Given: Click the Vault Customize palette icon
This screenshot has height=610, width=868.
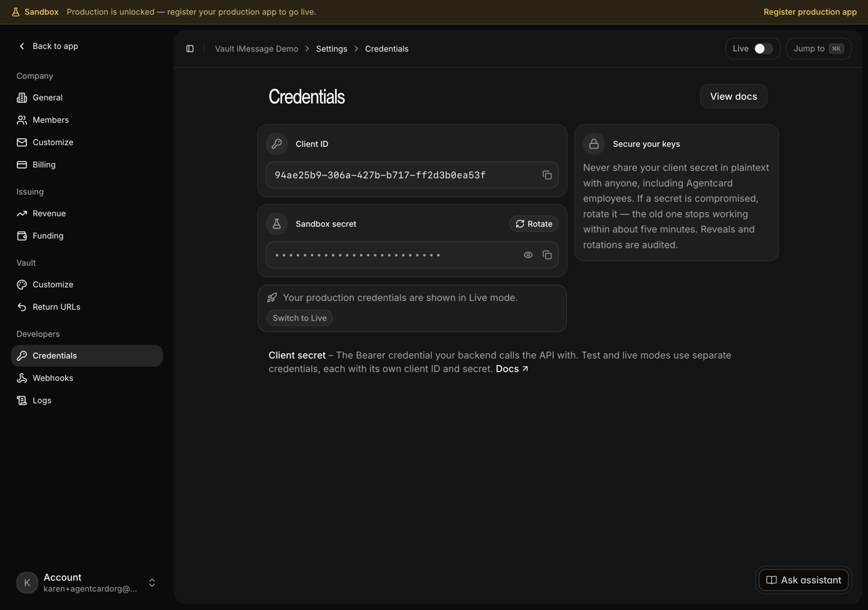Looking at the screenshot, I should tap(22, 285).
